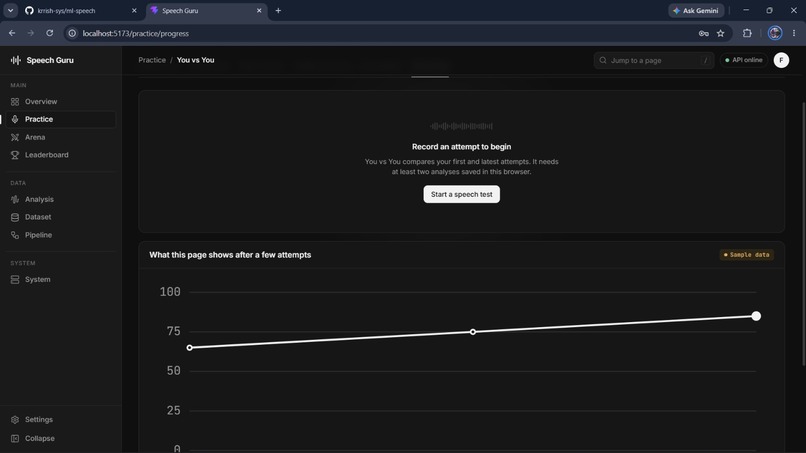Image resolution: width=806 pixels, height=453 pixels.
Task: Open the Dataset page
Action: click(61, 217)
